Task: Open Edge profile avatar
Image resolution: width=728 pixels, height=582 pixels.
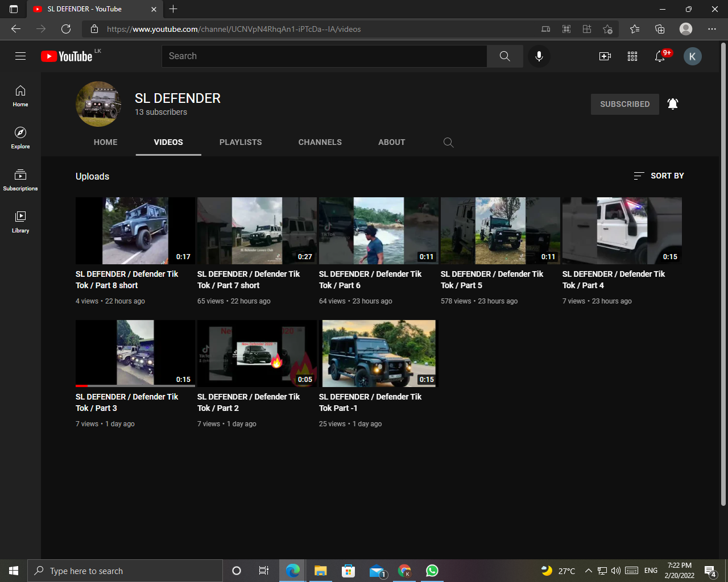Action: [686, 29]
